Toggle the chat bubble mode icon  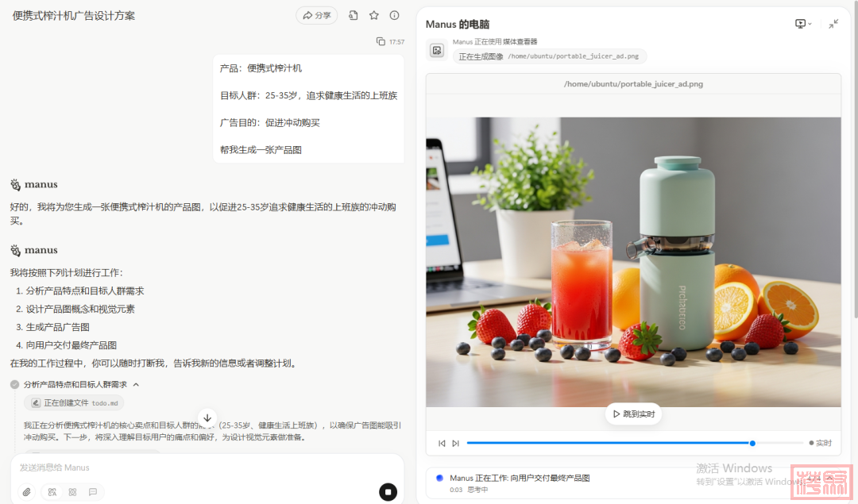point(93,492)
